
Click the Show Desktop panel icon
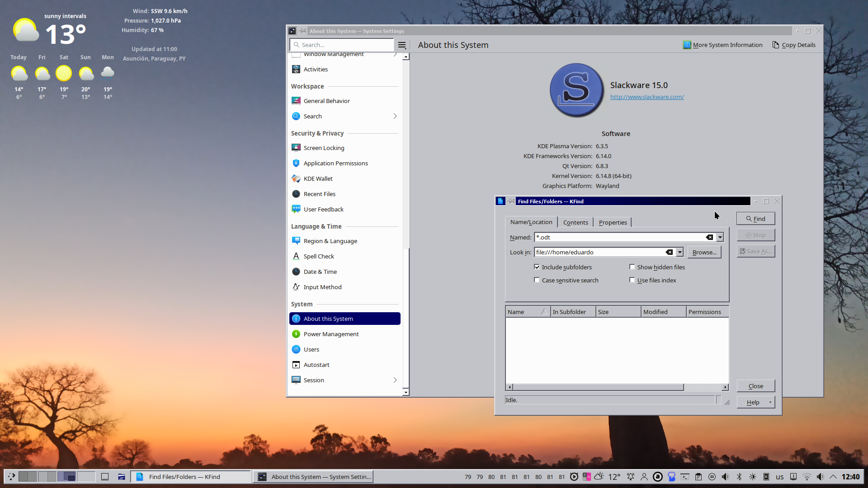tap(105, 476)
